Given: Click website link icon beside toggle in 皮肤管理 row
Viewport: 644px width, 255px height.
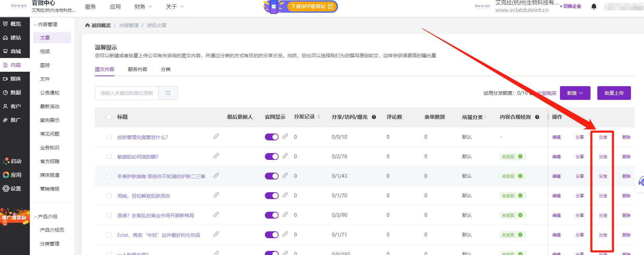Looking at the screenshot, I should click(285, 136).
